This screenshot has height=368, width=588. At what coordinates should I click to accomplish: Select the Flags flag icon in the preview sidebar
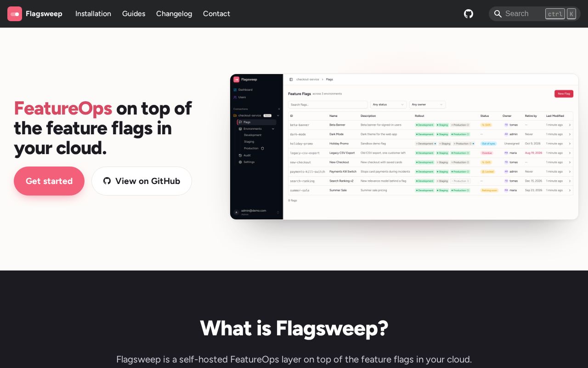point(240,122)
